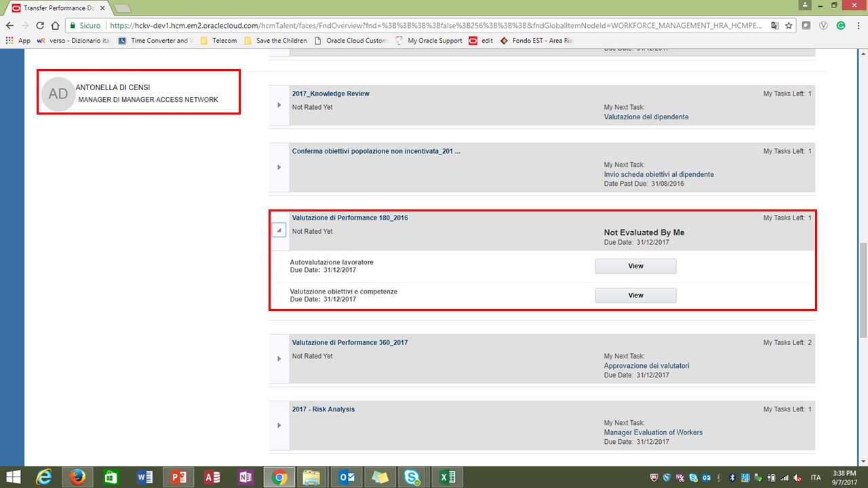The image size is (868, 488).
Task: Open Word from the taskbar
Action: click(144, 477)
